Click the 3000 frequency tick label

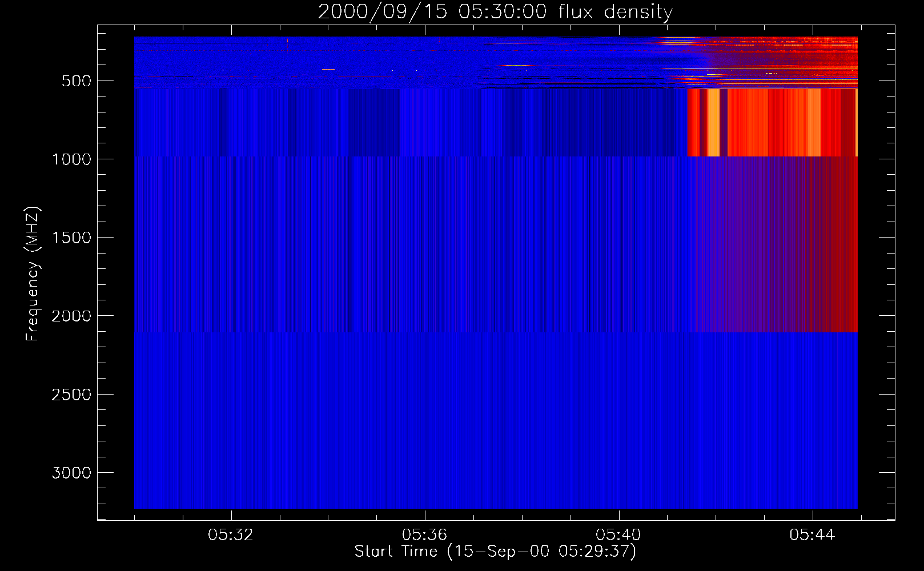point(71,473)
